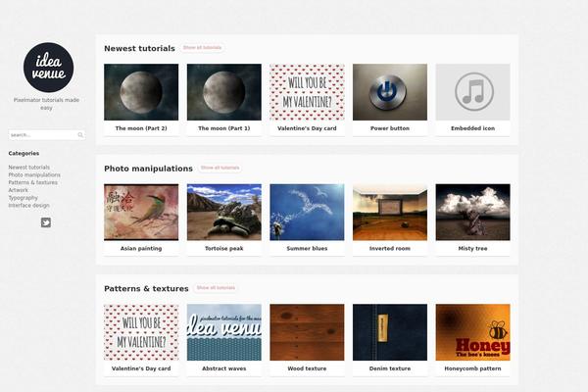Open Power button tutorial thumbnail
The image size is (588, 392).
click(x=390, y=92)
